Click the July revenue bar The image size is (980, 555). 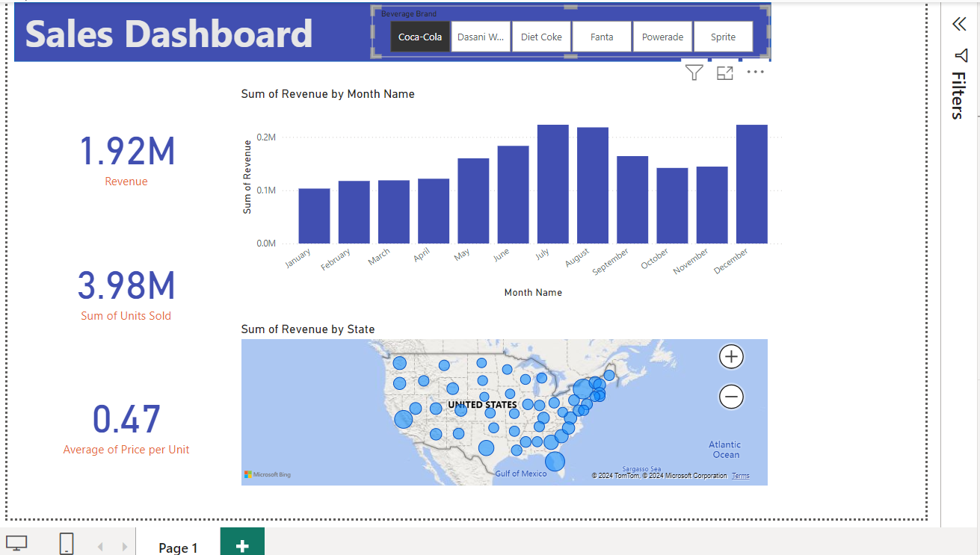click(x=553, y=184)
